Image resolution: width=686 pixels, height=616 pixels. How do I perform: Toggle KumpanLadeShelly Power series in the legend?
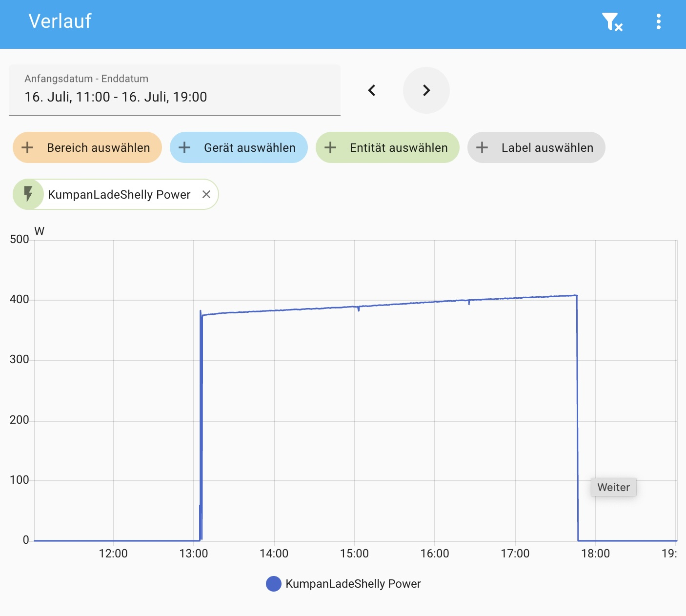(x=353, y=584)
